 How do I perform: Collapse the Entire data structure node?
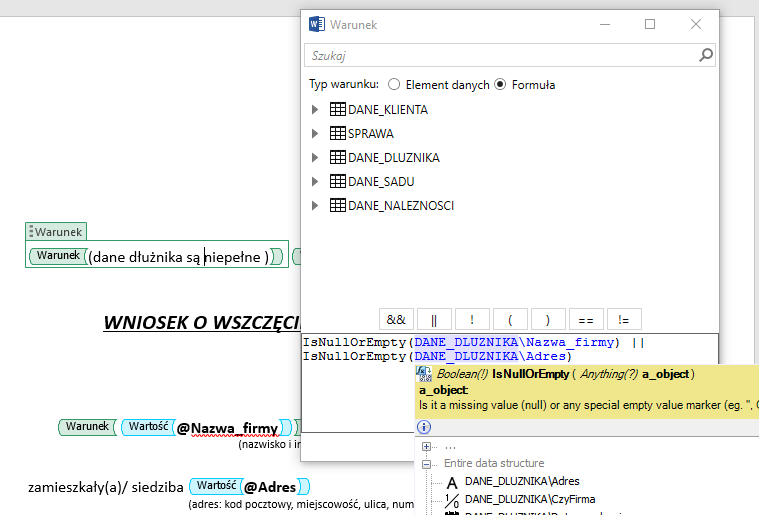tap(426, 464)
